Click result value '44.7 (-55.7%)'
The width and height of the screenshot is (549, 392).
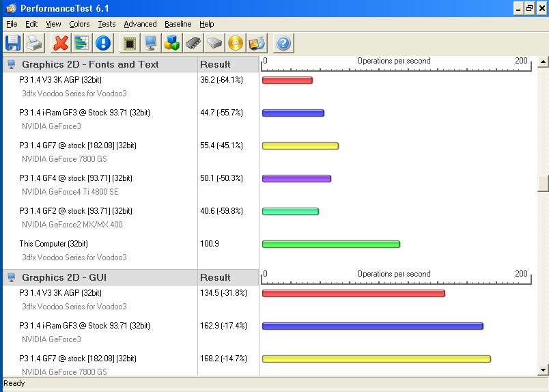[x=221, y=113]
